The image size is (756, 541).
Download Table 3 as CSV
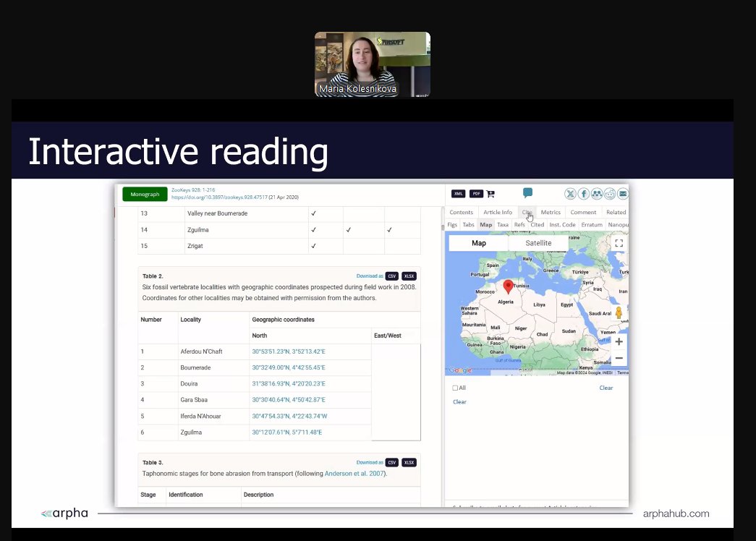click(x=391, y=462)
